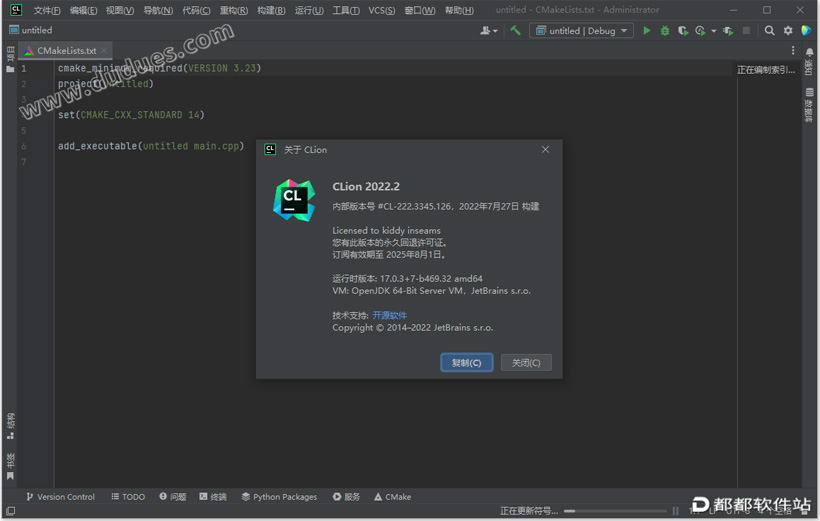
Task: Open the Structure tool window sidebar button
Action: [x=10, y=426]
